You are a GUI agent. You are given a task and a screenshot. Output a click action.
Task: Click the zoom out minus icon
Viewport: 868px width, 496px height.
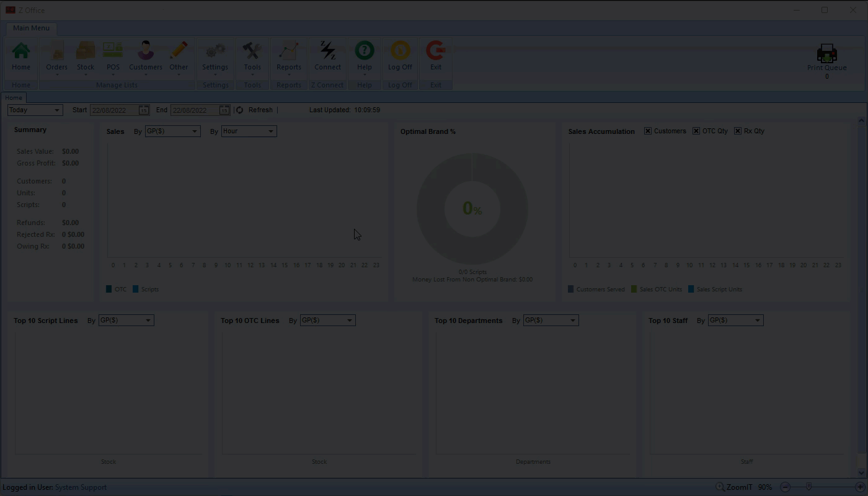[786, 487]
